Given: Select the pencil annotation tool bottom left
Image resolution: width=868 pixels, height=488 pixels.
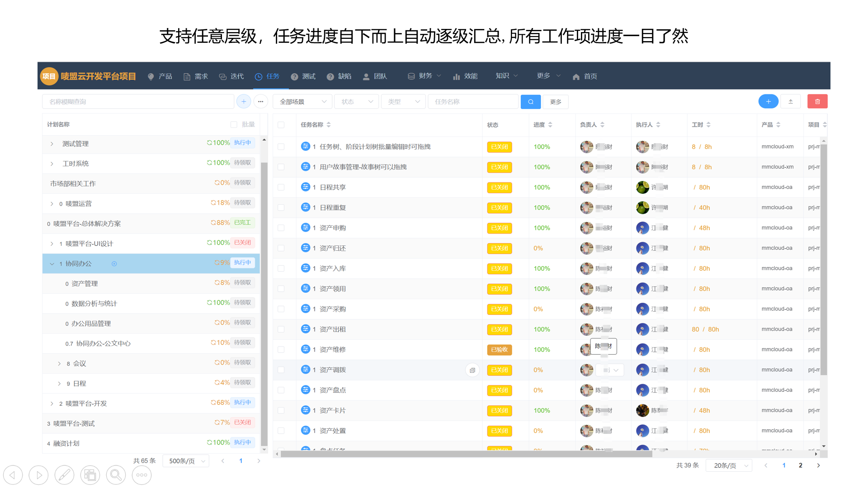Looking at the screenshot, I should tap(64, 475).
